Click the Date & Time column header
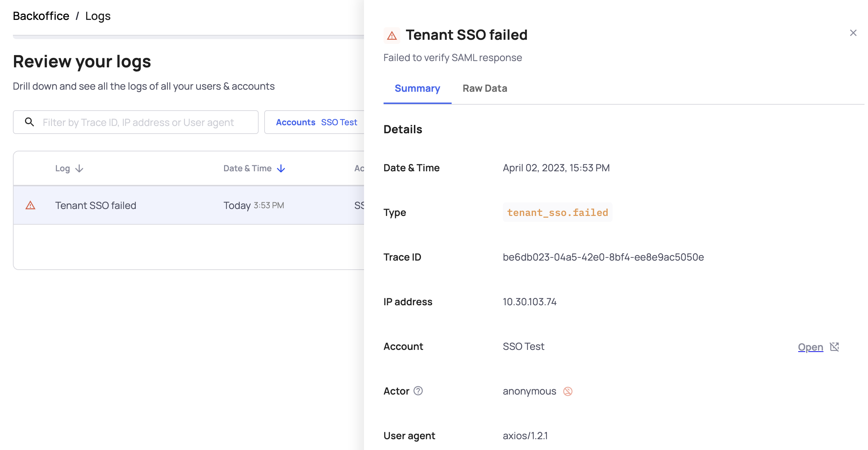 pyautogui.click(x=247, y=168)
